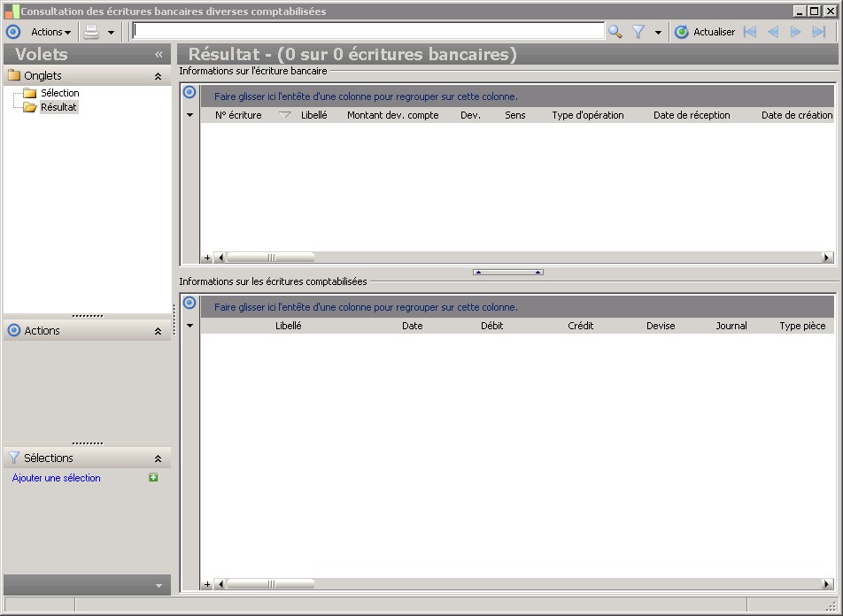This screenshot has width=843, height=616.
Task: Select the Sélection tab in the tree
Action: tap(59, 93)
